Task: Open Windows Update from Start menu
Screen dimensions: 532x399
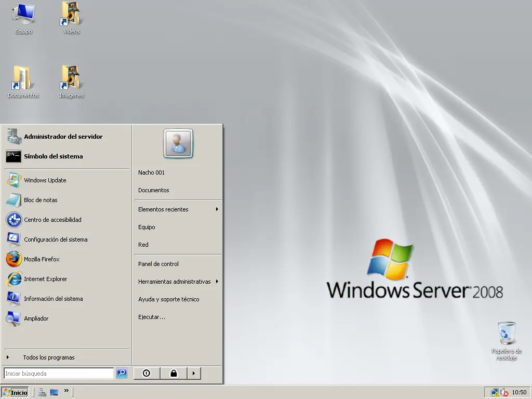Action: (x=67, y=180)
